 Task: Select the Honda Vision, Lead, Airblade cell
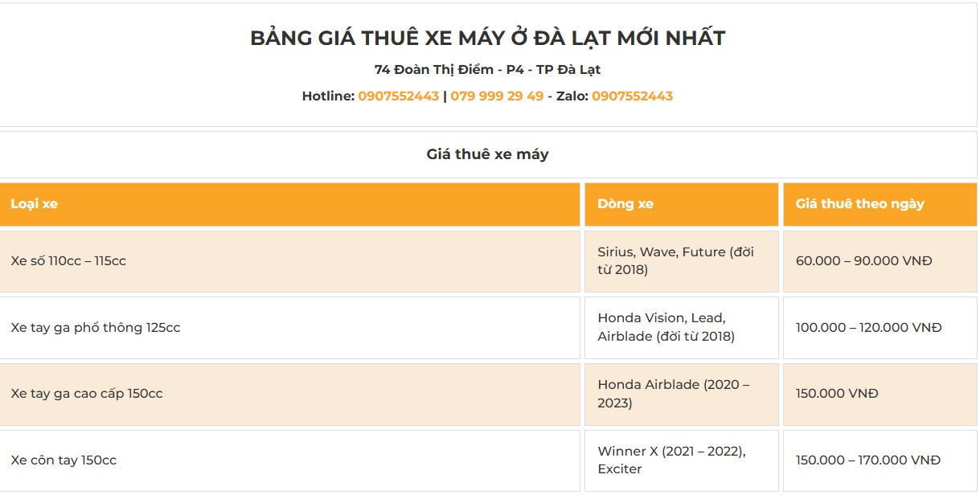coord(666,328)
